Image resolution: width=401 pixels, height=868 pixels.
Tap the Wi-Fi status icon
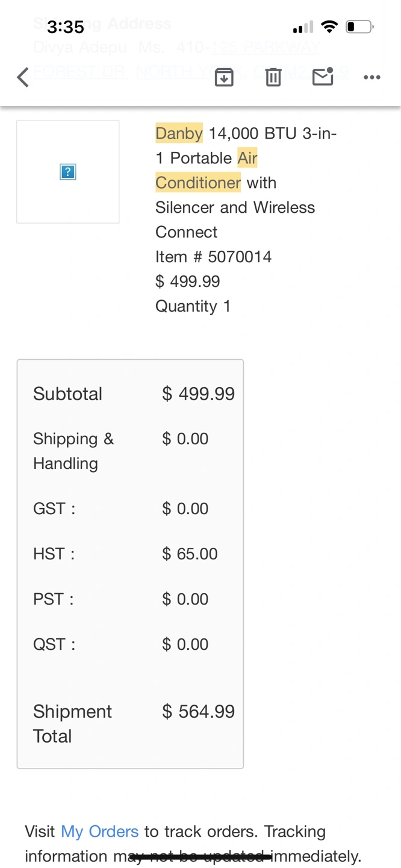pyautogui.click(x=329, y=27)
